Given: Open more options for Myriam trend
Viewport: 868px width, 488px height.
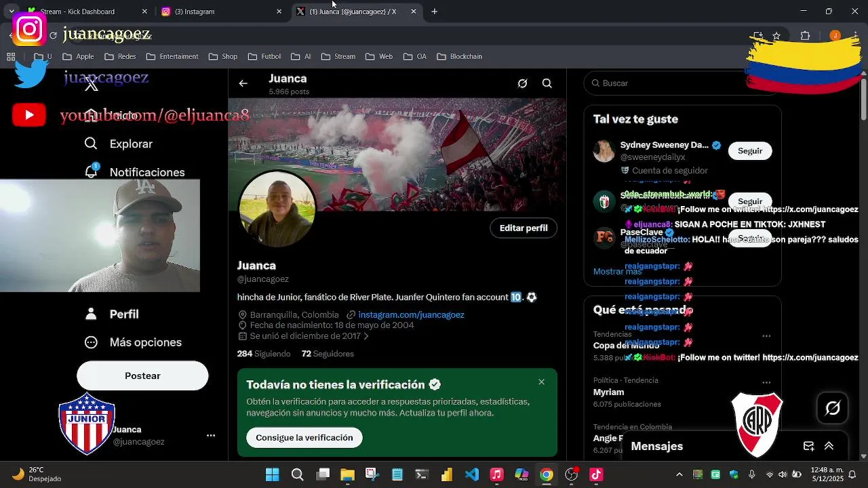Looking at the screenshot, I should (766, 382).
